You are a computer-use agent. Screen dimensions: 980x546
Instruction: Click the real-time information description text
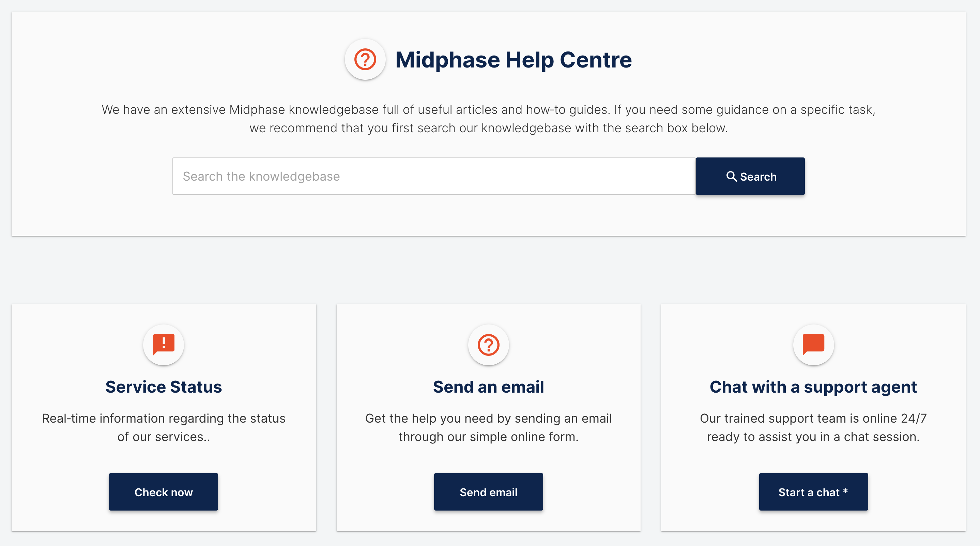pyautogui.click(x=164, y=427)
